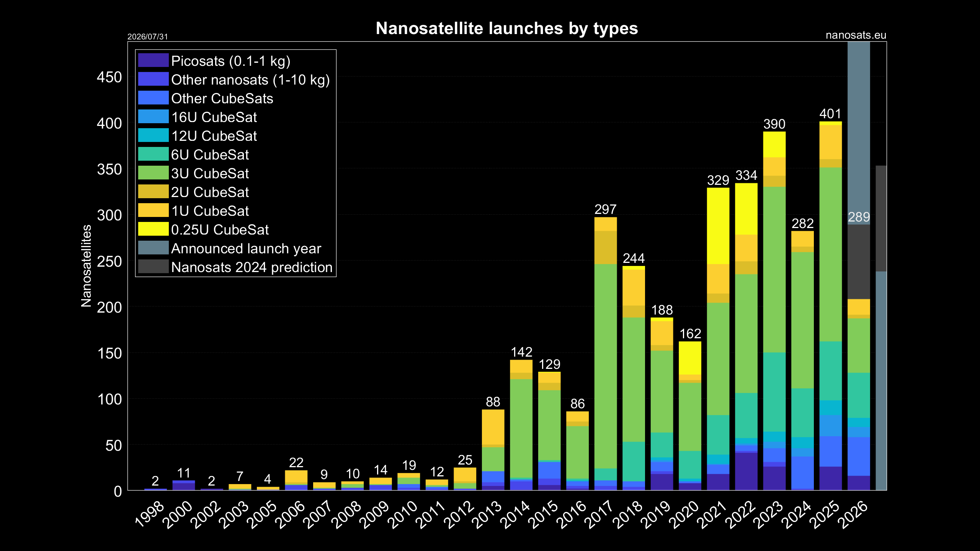Image resolution: width=980 pixels, height=551 pixels.
Task: Click the '401' total above the 2025 bar
Action: pos(830,114)
